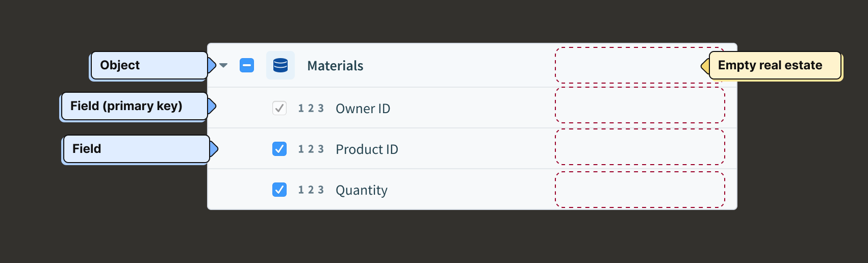The image size is (868, 263).
Task: Toggle the Materials indeterminate checkbox
Action: pos(247,65)
